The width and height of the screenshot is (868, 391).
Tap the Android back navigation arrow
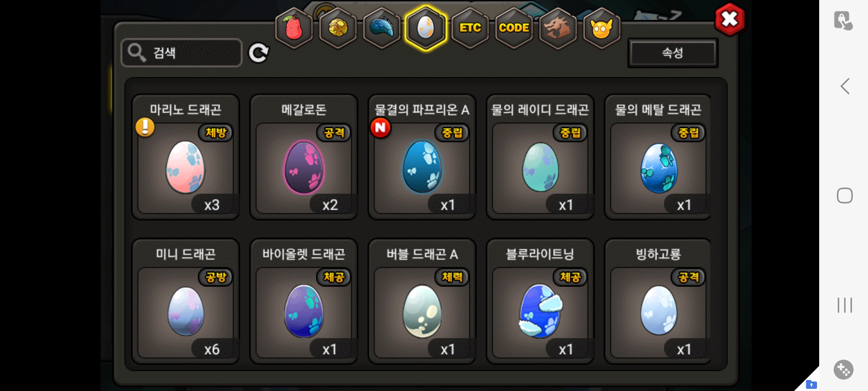click(845, 86)
